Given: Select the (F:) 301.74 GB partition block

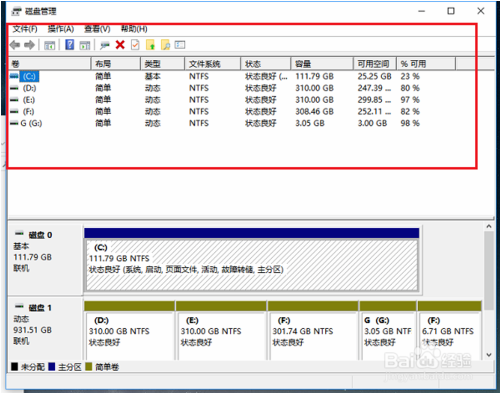Looking at the screenshot, I should point(313,335).
